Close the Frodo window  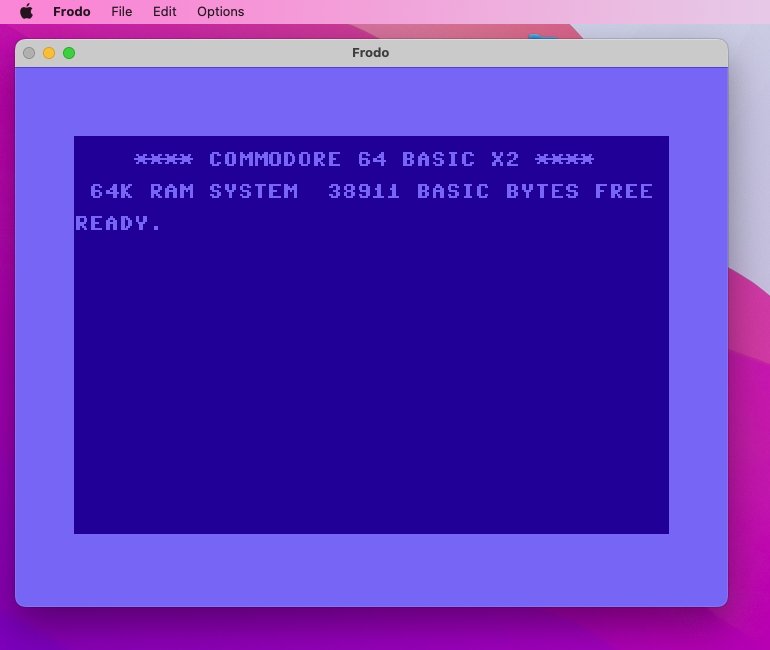pyautogui.click(x=29, y=53)
